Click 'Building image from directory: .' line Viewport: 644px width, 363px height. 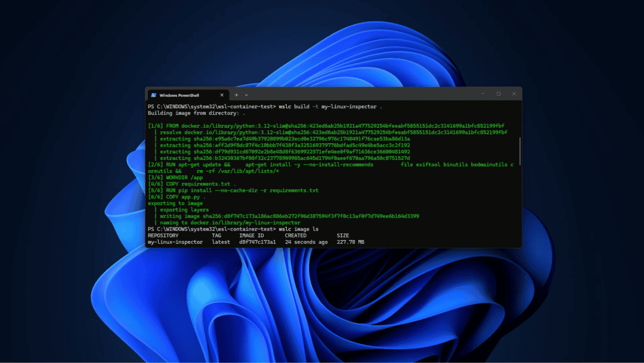coord(196,113)
